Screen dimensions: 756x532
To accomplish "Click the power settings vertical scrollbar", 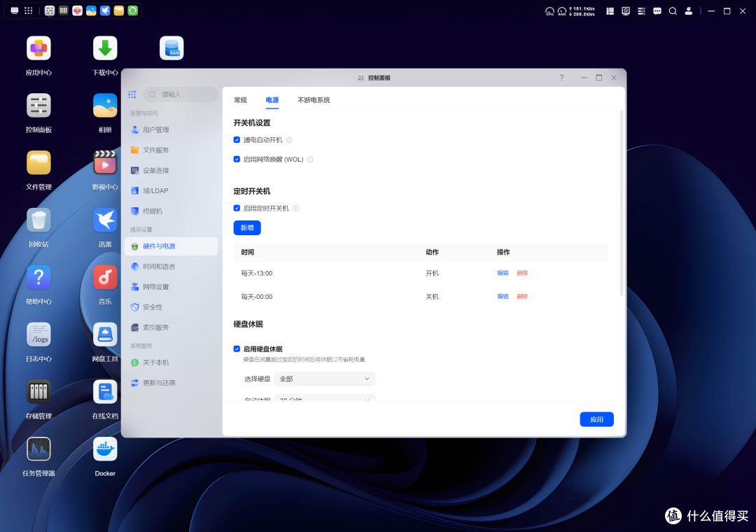I will (x=622, y=202).
